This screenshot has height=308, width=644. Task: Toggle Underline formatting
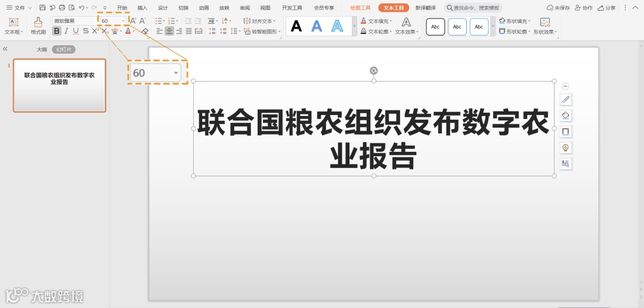(76, 31)
